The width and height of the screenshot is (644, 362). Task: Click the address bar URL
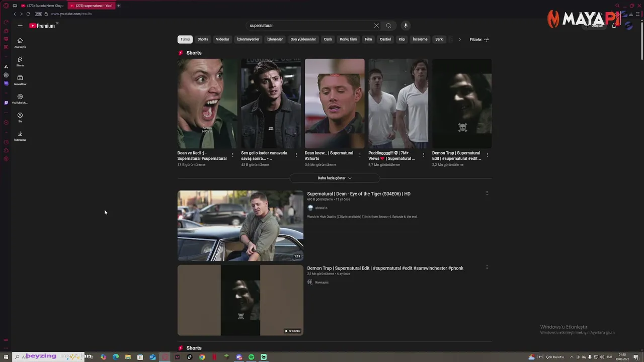coord(71,14)
